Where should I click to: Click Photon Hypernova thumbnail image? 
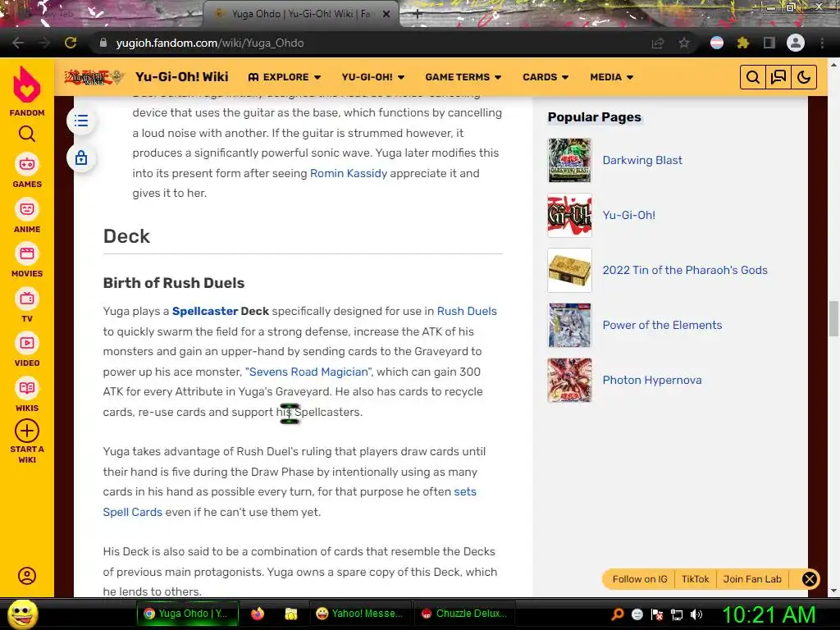(x=569, y=380)
